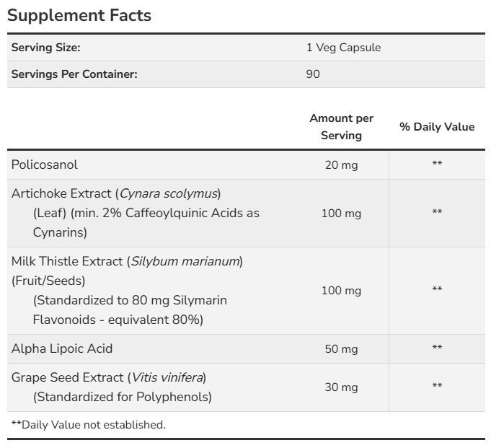Click the 50 mg Alpha Lipoic amount
The image size is (491, 448).
click(341, 349)
